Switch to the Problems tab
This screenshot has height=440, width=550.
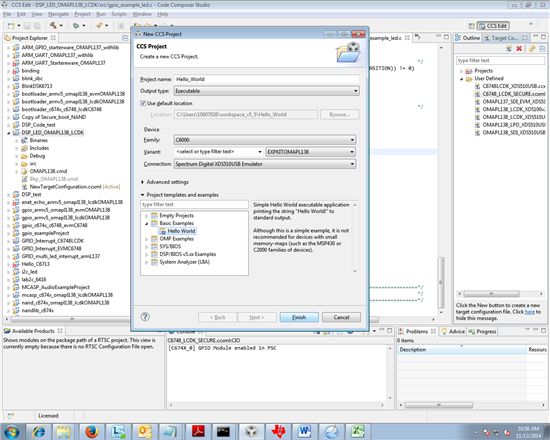coord(418,331)
